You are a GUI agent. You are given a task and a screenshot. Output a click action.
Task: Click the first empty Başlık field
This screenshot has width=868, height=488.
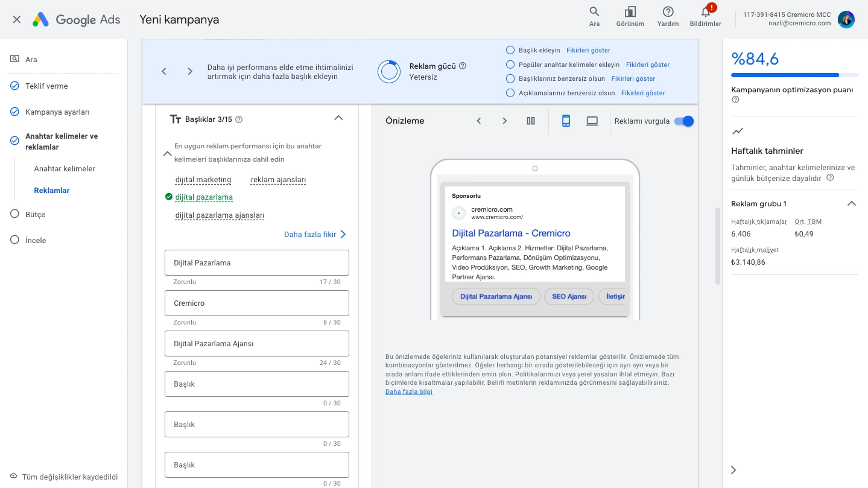(257, 384)
